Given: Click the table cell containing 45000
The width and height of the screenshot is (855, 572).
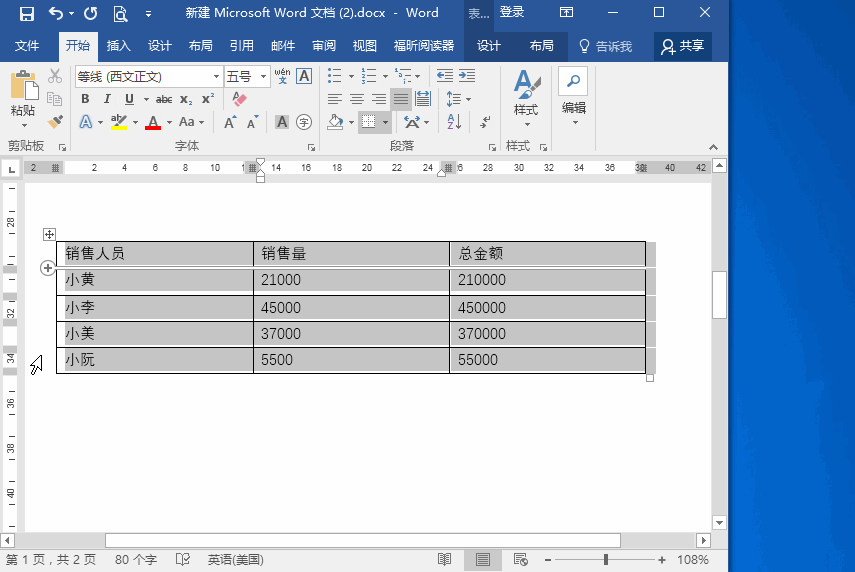Looking at the screenshot, I should [x=351, y=308].
